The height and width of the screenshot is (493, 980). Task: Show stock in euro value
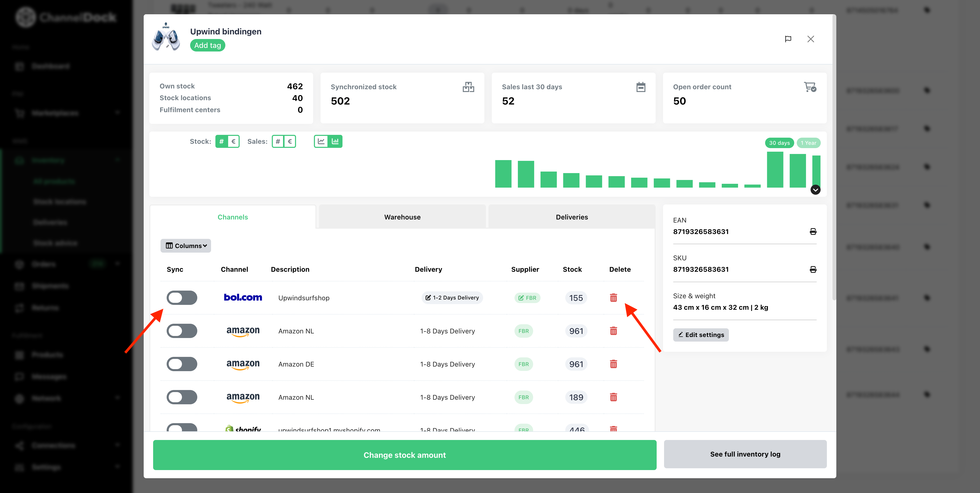click(233, 141)
